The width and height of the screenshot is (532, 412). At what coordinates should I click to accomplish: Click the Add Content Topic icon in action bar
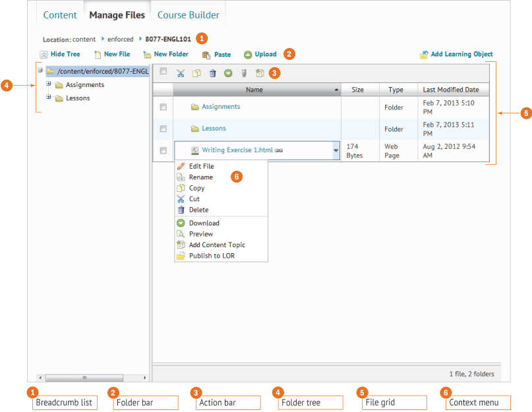(x=260, y=73)
